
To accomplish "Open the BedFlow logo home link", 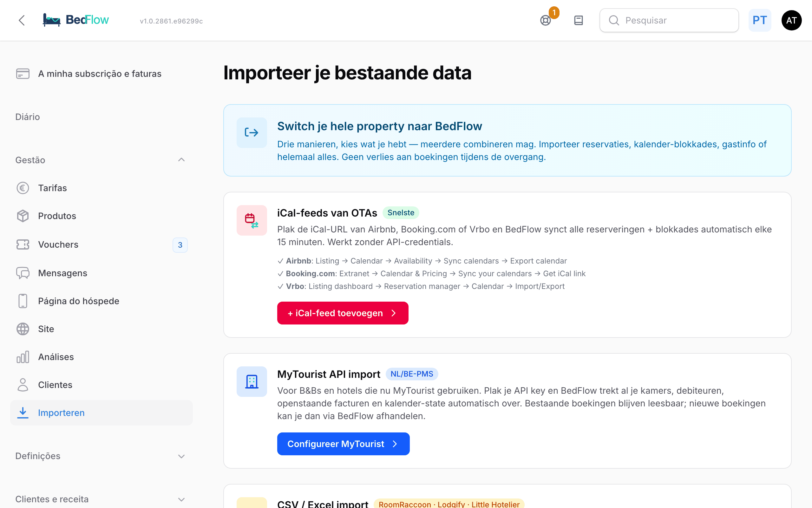I will 76,20.
